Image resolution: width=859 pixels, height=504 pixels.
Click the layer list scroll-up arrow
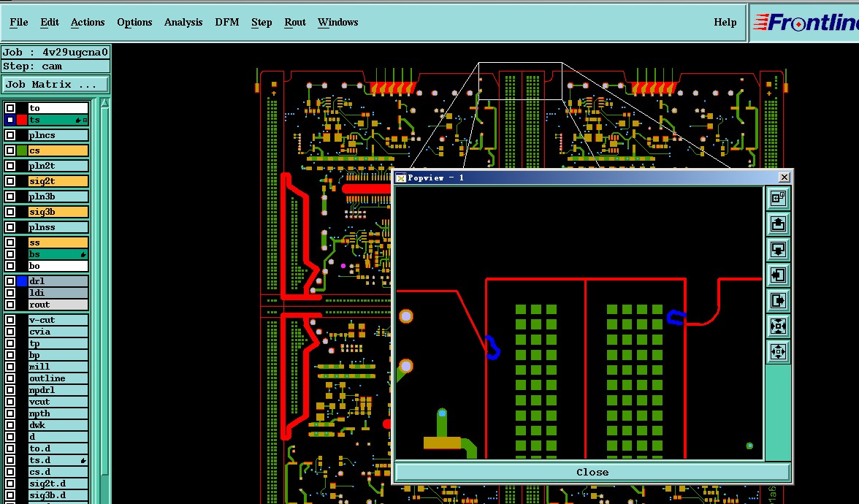pos(104,103)
